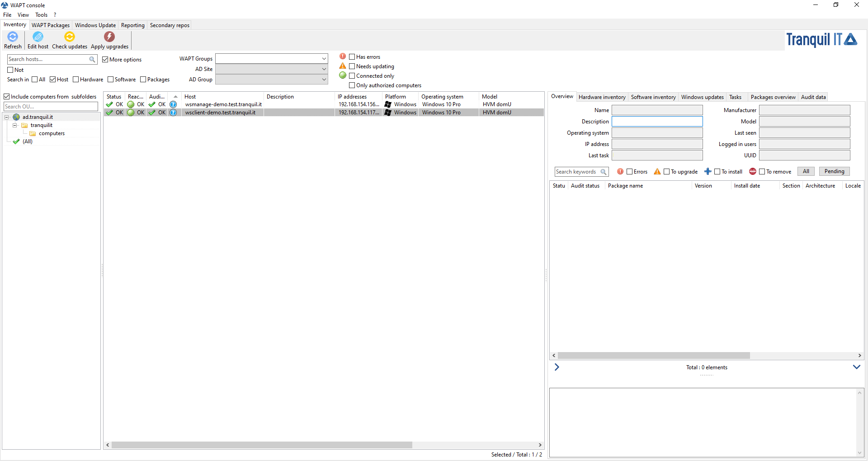Click the host list horizontal scrollbar
This screenshot has height=461, width=868.
click(262, 445)
